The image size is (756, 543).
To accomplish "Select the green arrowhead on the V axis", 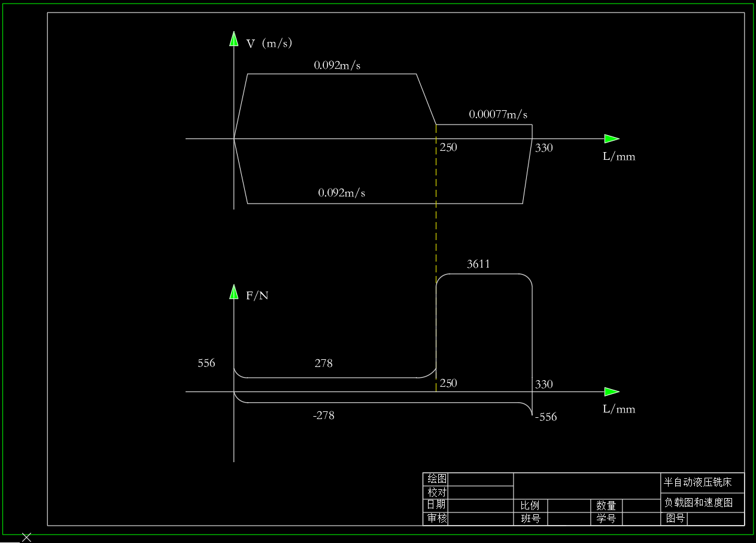I will click(234, 39).
